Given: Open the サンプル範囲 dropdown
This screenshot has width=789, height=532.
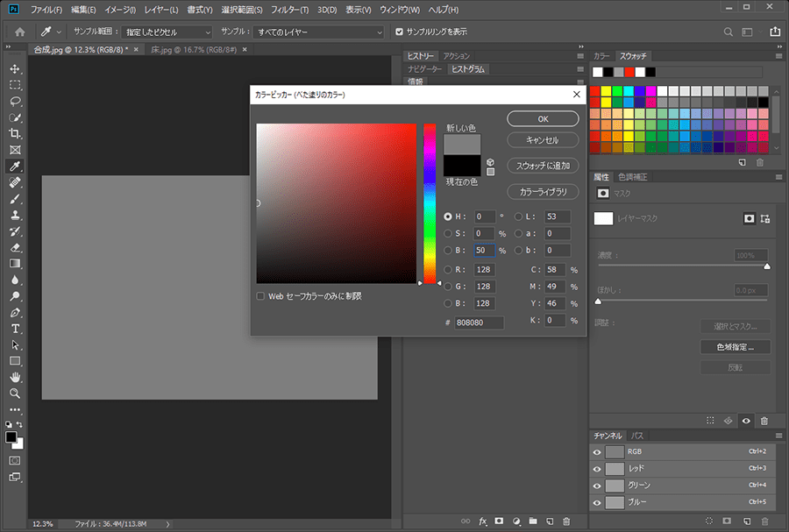Looking at the screenshot, I should [166, 32].
